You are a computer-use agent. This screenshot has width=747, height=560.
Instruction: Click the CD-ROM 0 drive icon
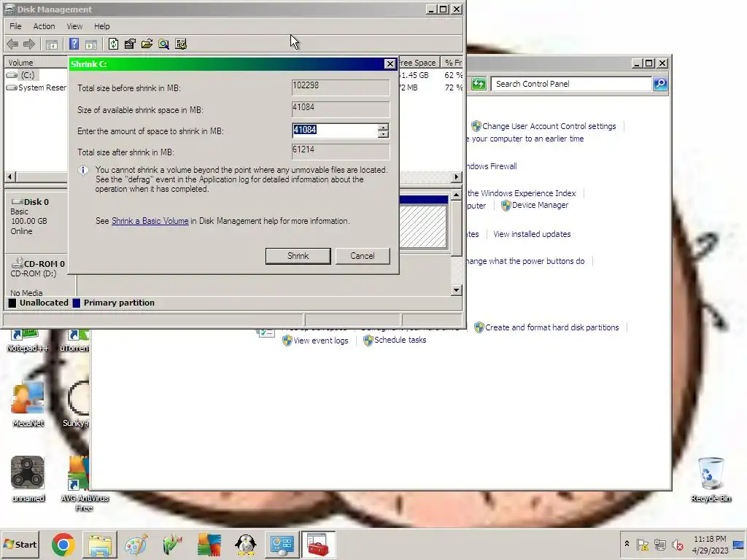pos(18,262)
